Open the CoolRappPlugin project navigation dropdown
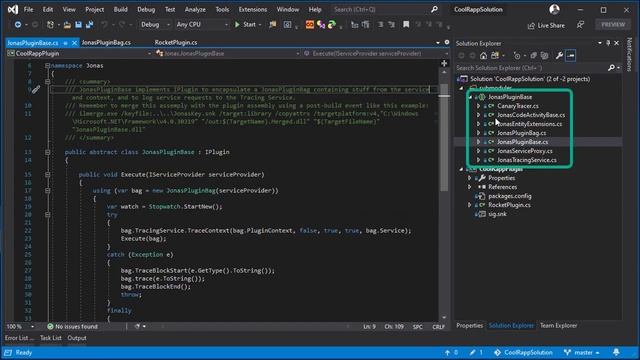Screen dimensions: 640x360 79,53
